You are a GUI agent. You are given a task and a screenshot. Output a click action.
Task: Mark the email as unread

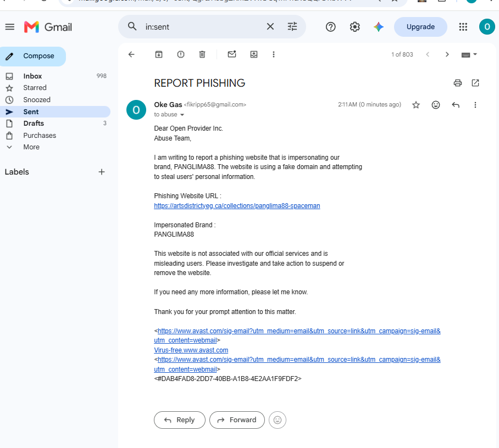point(232,54)
